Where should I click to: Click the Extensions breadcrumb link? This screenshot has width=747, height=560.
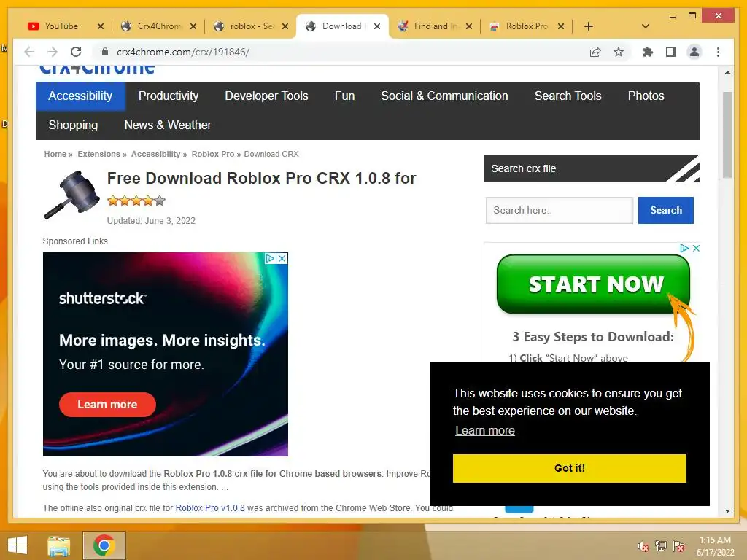[98, 154]
